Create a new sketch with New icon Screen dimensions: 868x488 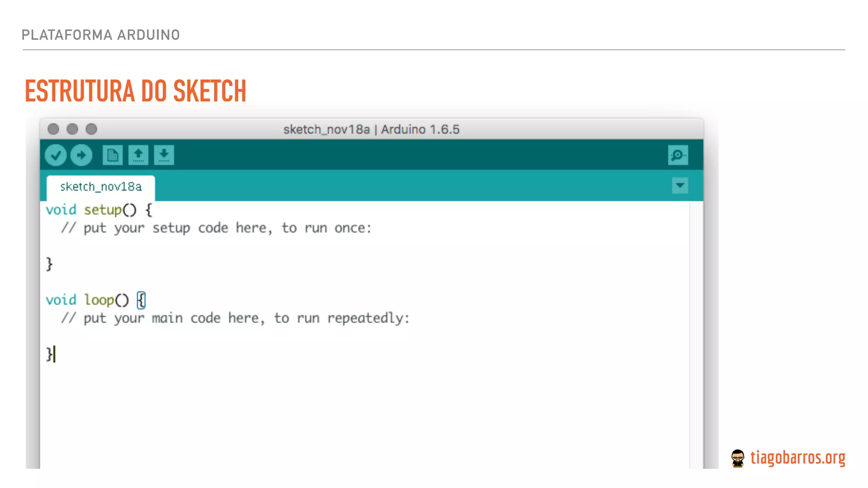[x=112, y=155]
